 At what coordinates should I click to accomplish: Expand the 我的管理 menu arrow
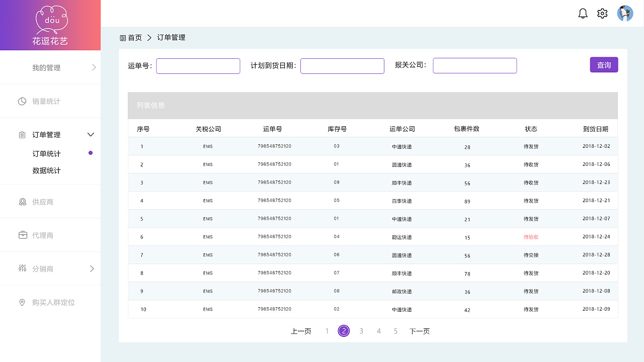(94, 67)
